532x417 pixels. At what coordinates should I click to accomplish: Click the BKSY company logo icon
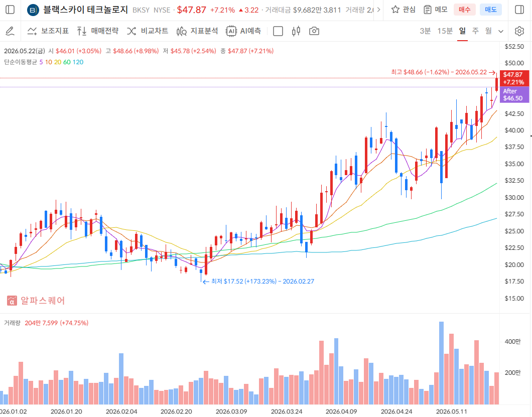tap(33, 10)
